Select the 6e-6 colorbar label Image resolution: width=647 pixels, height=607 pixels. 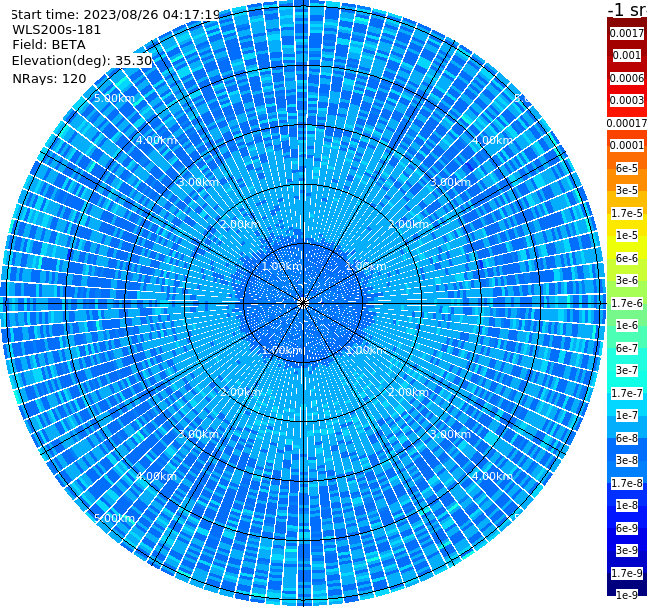(627, 258)
